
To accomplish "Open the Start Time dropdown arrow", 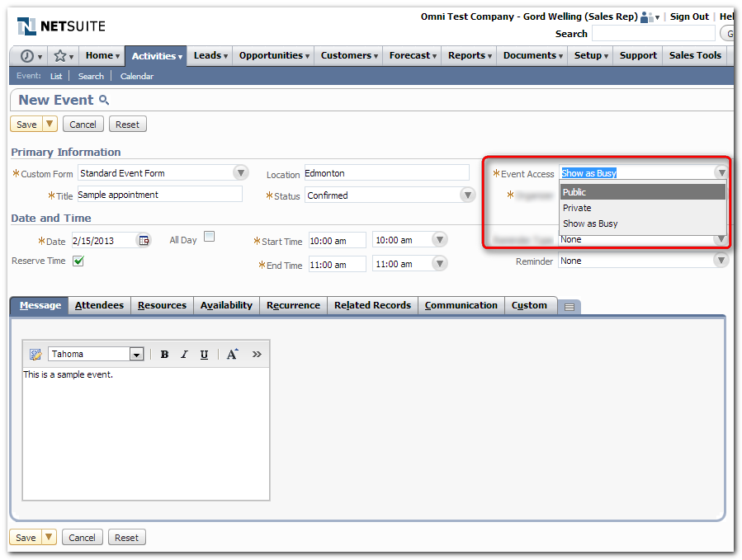I will coord(440,239).
